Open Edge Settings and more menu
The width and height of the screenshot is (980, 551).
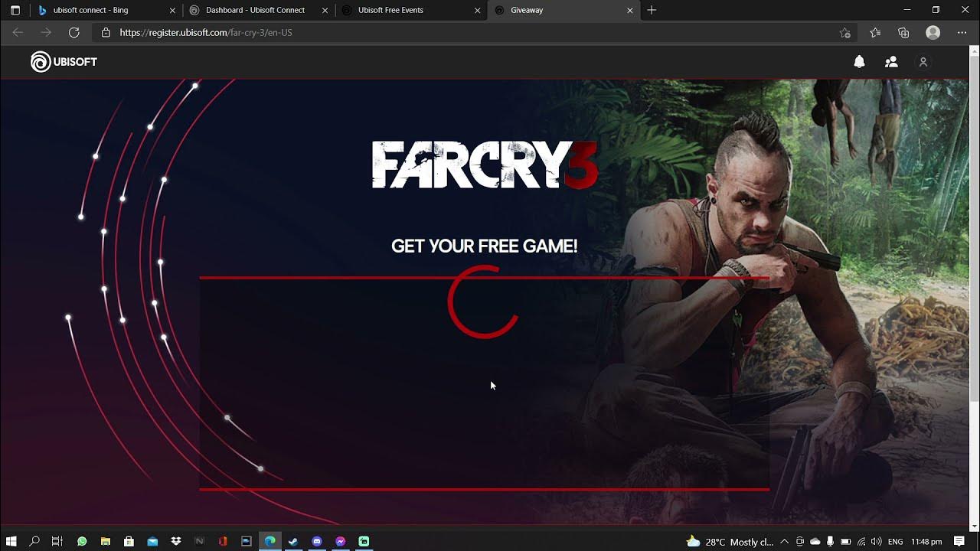coord(962,32)
